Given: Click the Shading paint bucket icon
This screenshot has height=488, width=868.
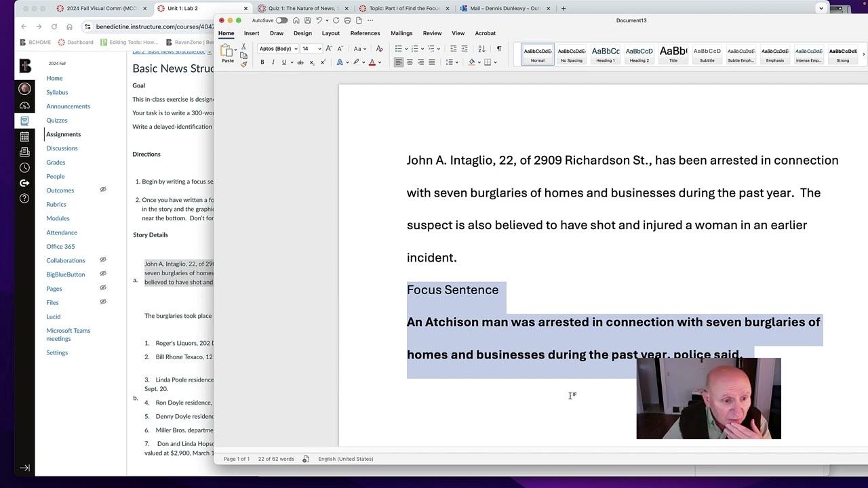Looking at the screenshot, I should tap(472, 62).
